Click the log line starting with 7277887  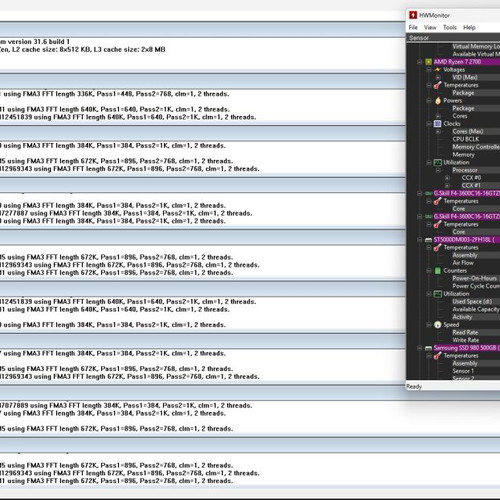point(126,213)
